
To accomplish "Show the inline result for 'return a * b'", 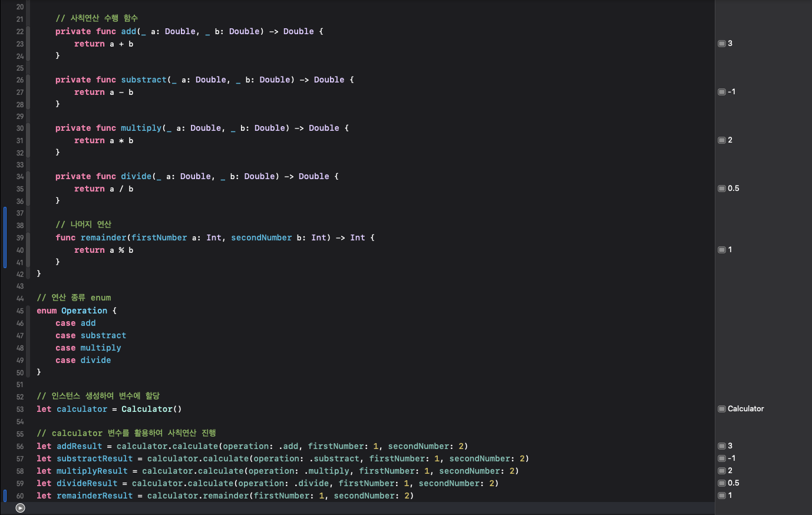I will pyautogui.click(x=721, y=140).
